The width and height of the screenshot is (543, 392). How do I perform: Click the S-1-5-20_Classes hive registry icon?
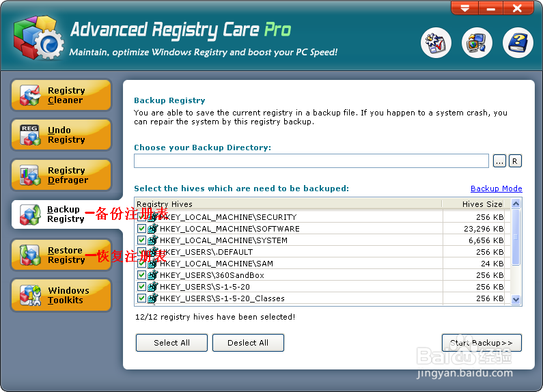click(x=153, y=298)
